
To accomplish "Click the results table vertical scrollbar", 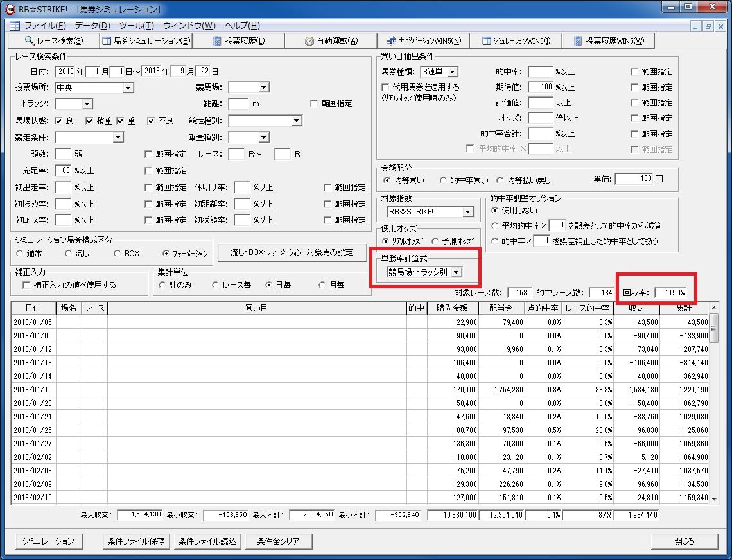I will pos(713,403).
